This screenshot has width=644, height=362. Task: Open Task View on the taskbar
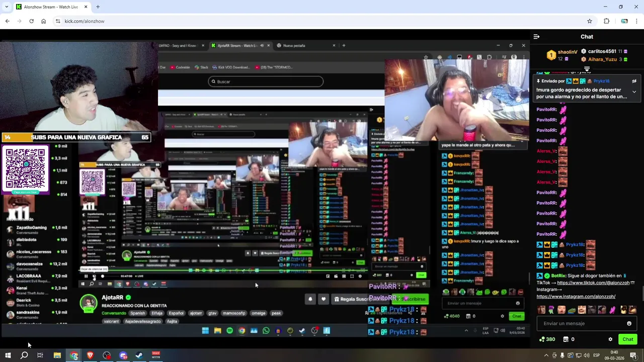tap(40, 355)
